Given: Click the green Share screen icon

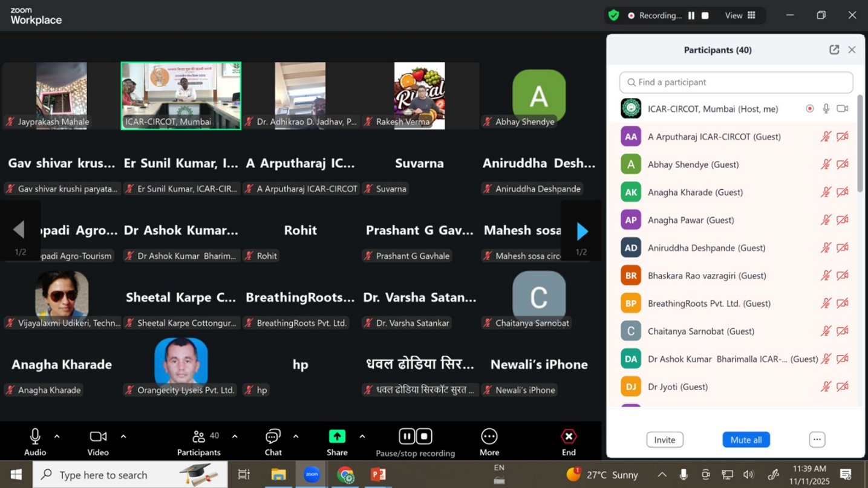Looking at the screenshot, I should [x=337, y=437].
